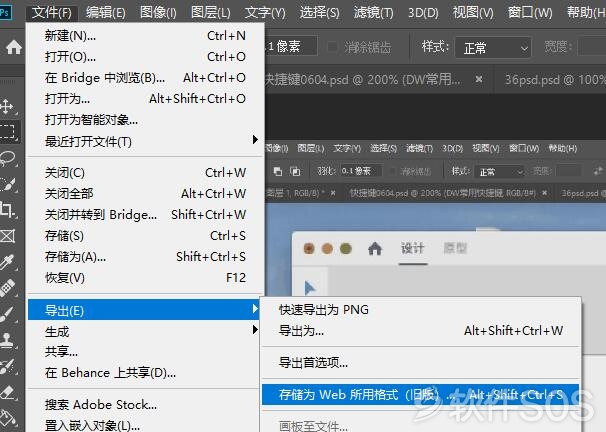Click the Photoshop Ps logo icon
This screenshot has height=432, width=606.
click(x=5, y=13)
